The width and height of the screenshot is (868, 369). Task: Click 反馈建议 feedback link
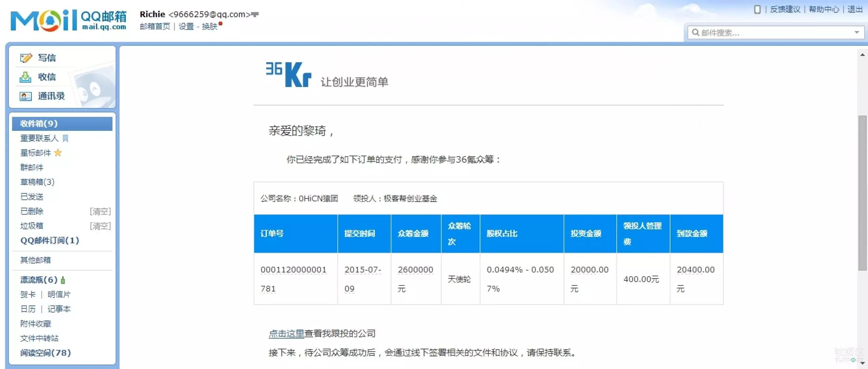785,10
